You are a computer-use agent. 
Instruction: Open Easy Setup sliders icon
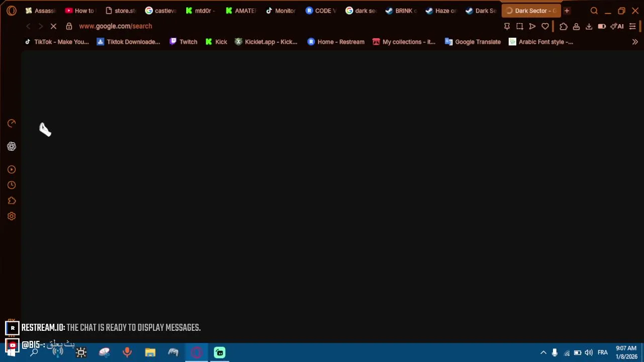tap(632, 26)
